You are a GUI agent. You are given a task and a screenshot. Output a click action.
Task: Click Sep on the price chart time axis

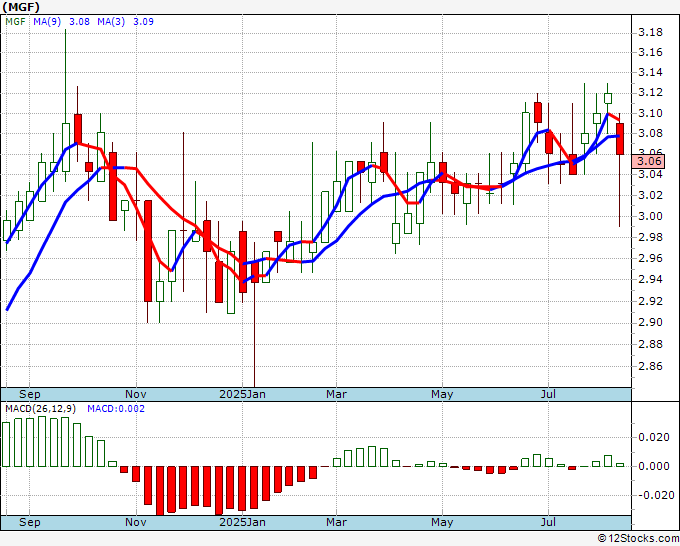tap(29, 394)
